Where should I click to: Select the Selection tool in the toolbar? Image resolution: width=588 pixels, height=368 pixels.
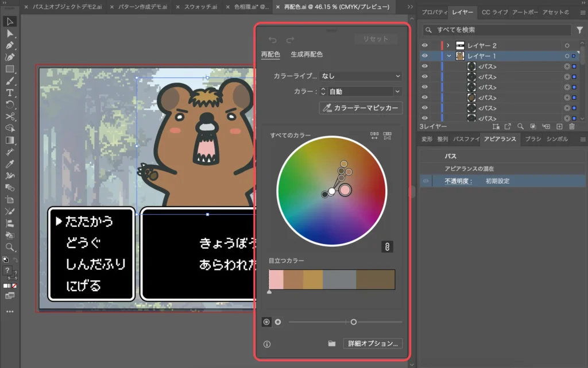point(9,22)
